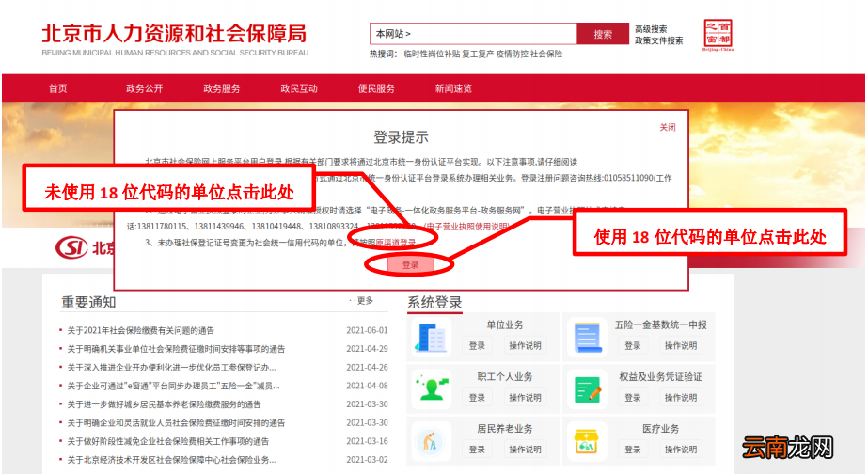Viewport: 868px width, 474px height.
Task: Open the 便民服务 menu item
Action: point(376,88)
